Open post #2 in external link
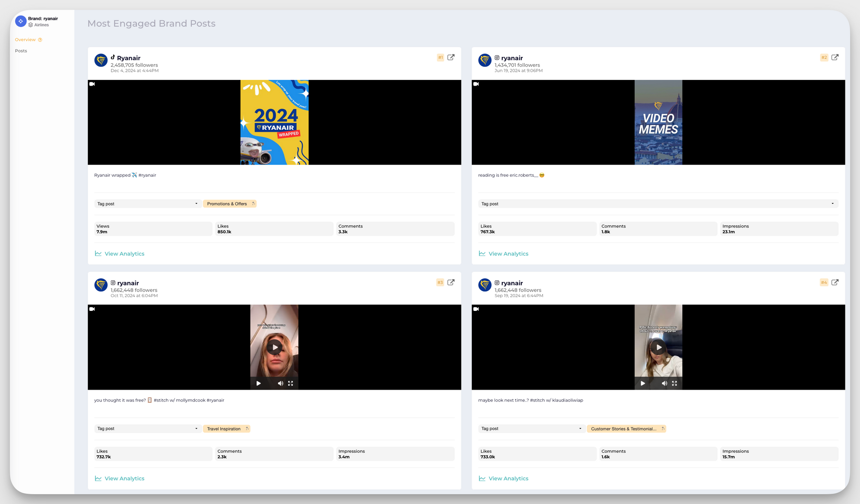The width and height of the screenshot is (860, 504). click(x=835, y=57)
